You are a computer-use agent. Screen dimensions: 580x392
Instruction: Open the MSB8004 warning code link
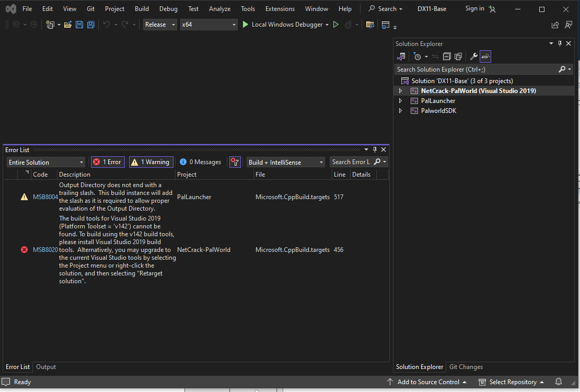pos(45,197)
